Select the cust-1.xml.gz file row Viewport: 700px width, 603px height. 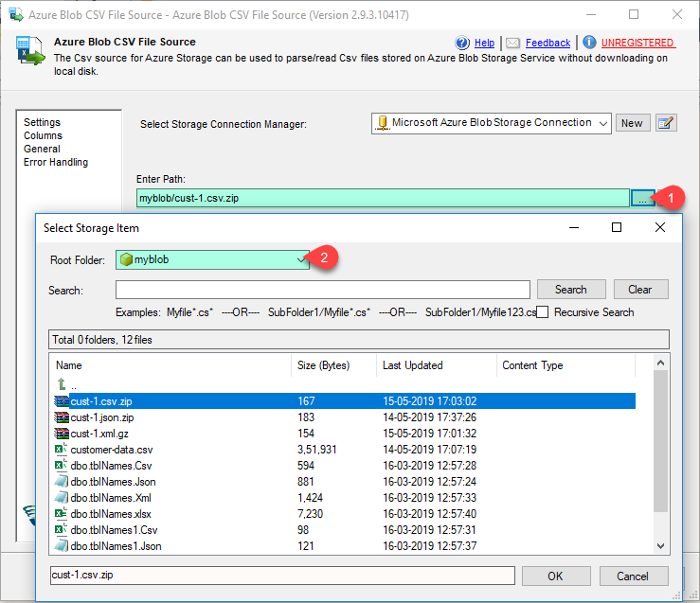pos(345,434)
